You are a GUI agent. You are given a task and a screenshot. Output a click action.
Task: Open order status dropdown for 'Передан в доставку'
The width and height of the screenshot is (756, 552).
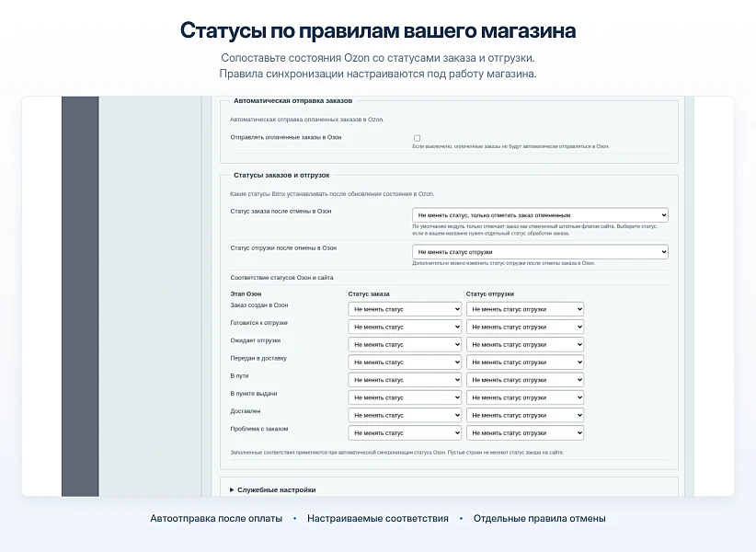405,362
